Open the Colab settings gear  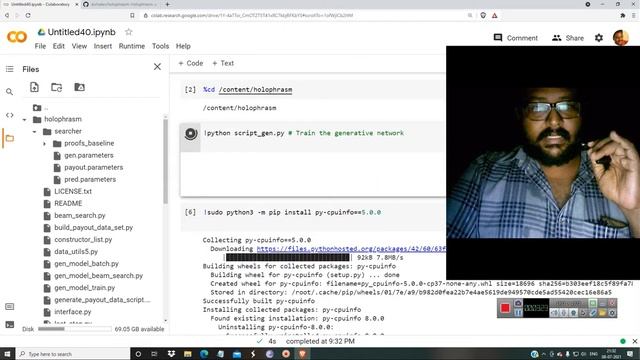point(598,38)
